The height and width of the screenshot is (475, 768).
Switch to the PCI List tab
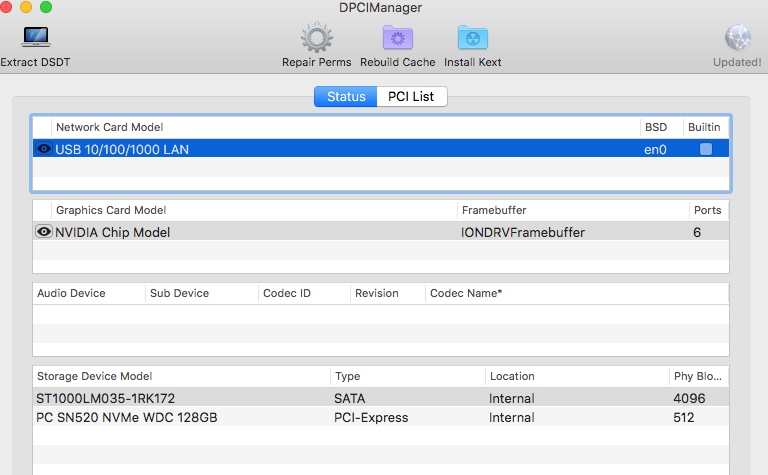tap(411, 96)
